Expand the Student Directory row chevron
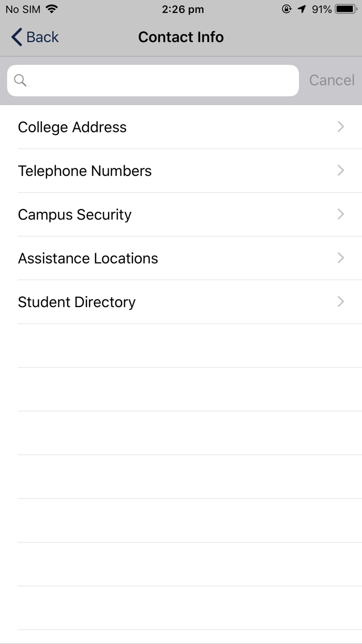Image resolution: width=362 pixels, height=644 pixels. click(340, 302)
